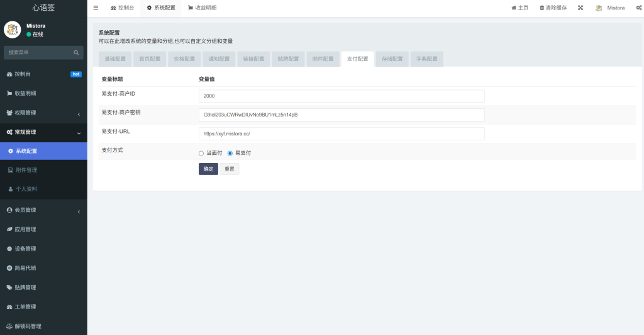Image resolution: width=644 pixels, height=335 pixels.
Task: Open 贴牌管理 in the sidebar
Action: tap(43, 287)
